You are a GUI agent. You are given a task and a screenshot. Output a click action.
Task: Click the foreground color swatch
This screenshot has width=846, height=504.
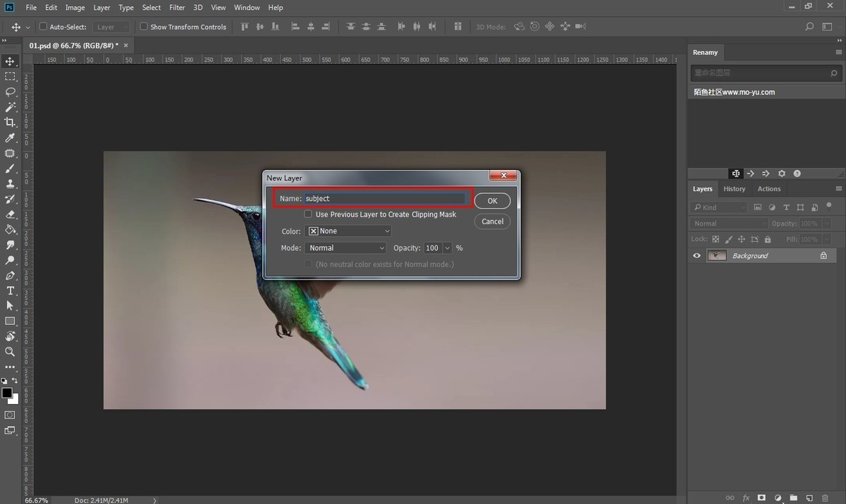[6, 393]
